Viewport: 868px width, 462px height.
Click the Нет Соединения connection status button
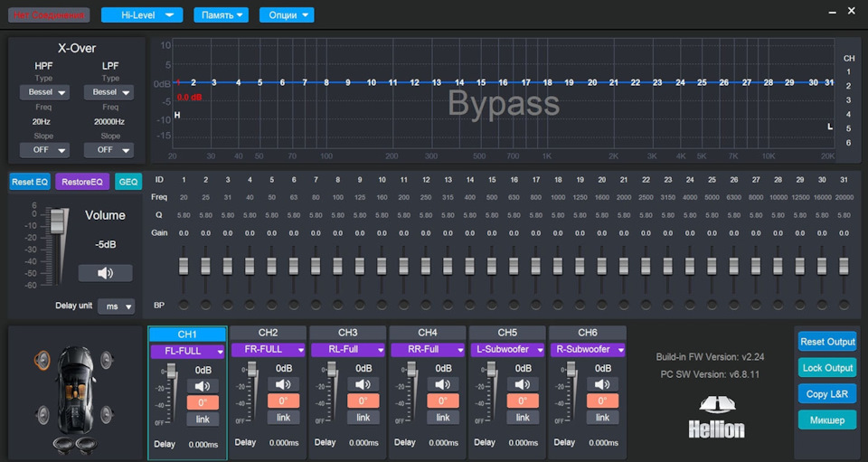(x=50, y=15)
